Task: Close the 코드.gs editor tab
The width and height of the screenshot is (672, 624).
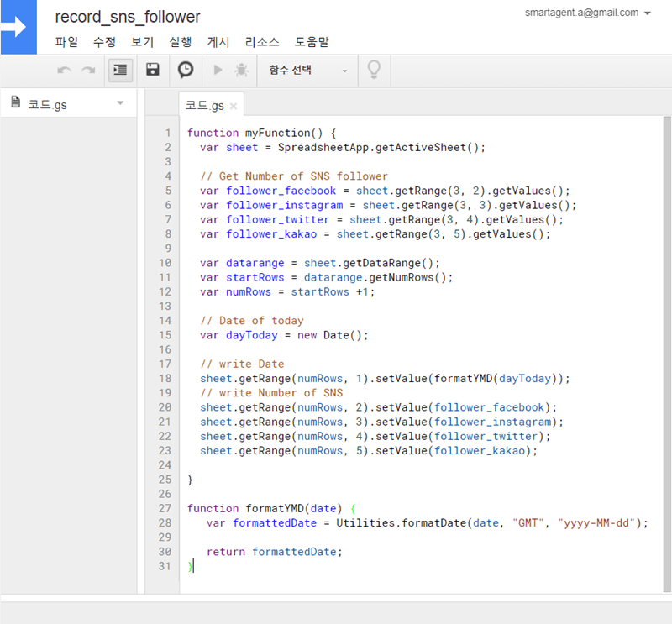Action: (234, 107)
